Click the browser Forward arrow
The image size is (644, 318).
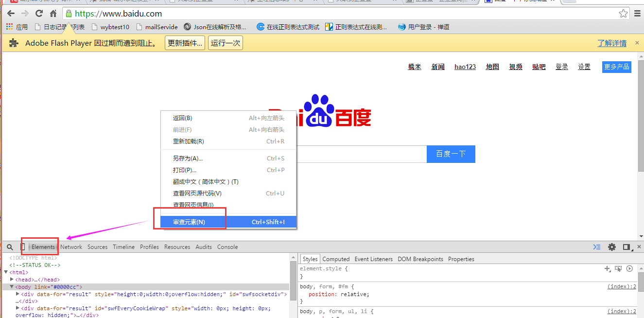(25, 14)
